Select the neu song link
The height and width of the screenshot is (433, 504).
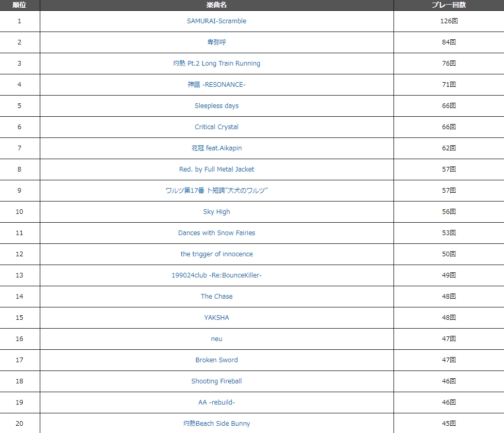click(216, 339)
